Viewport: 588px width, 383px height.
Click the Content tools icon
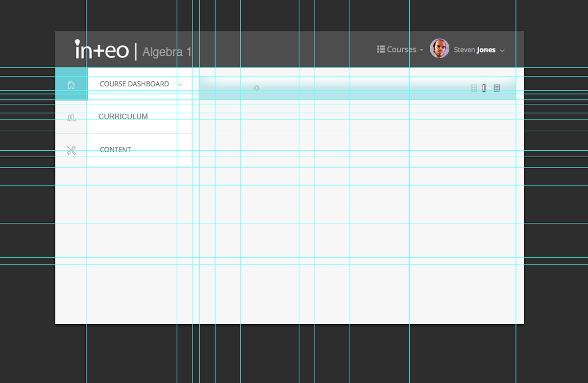pyautogui.click(x=71, y=150)
